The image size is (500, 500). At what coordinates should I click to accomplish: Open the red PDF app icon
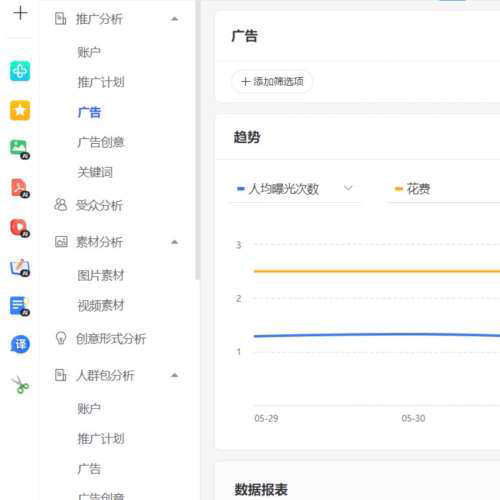tap(20, 188)
